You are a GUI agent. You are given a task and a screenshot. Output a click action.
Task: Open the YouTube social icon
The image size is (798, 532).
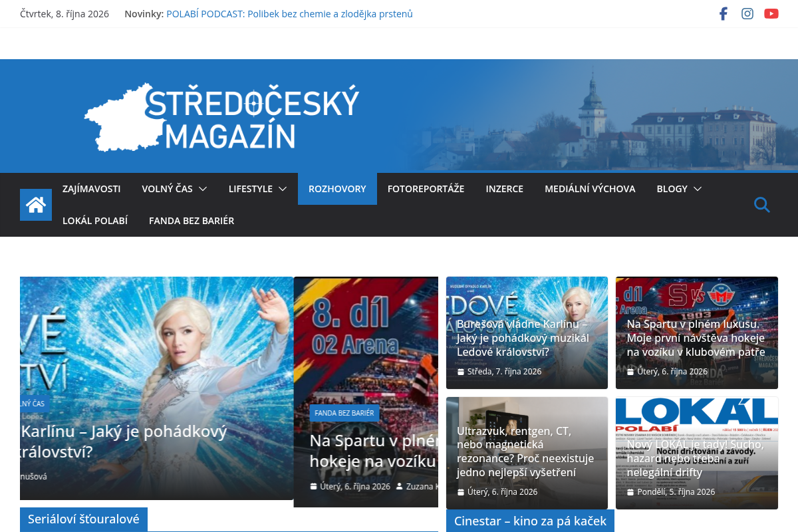coord(771,13)
